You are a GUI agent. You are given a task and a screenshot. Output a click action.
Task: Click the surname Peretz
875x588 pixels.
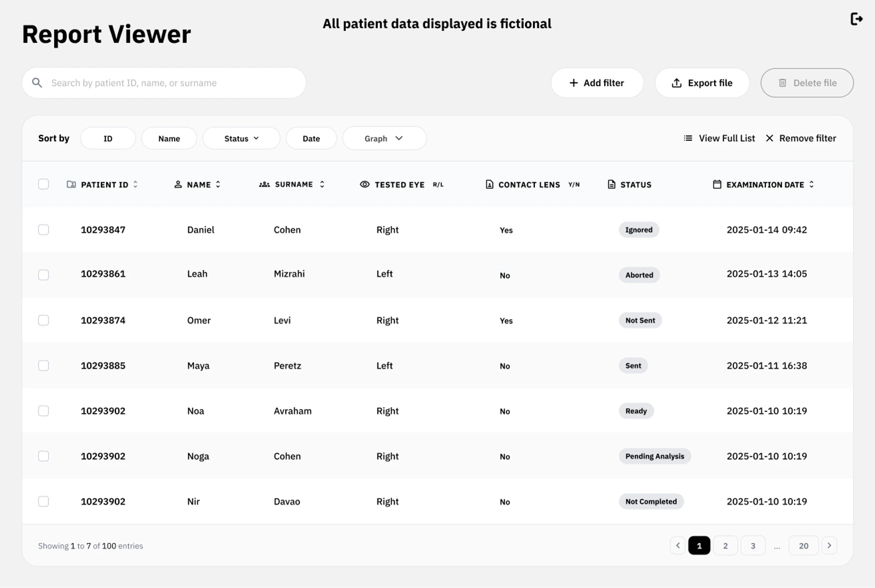288,366
